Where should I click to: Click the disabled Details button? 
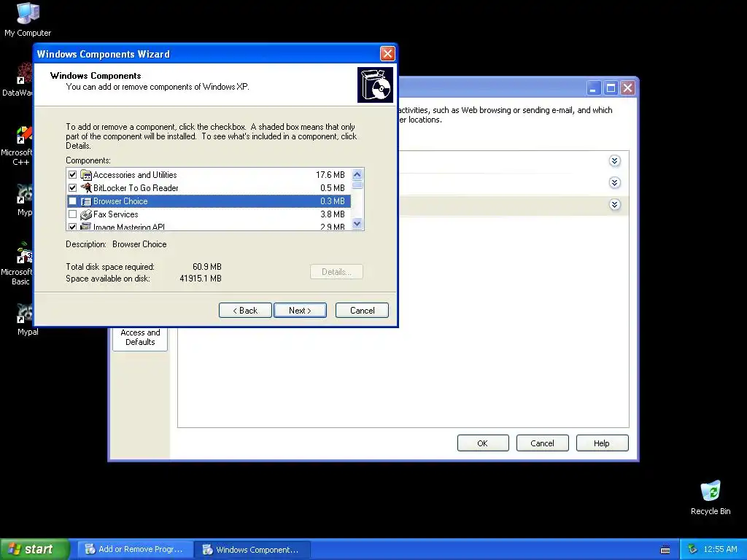[336, 272]
